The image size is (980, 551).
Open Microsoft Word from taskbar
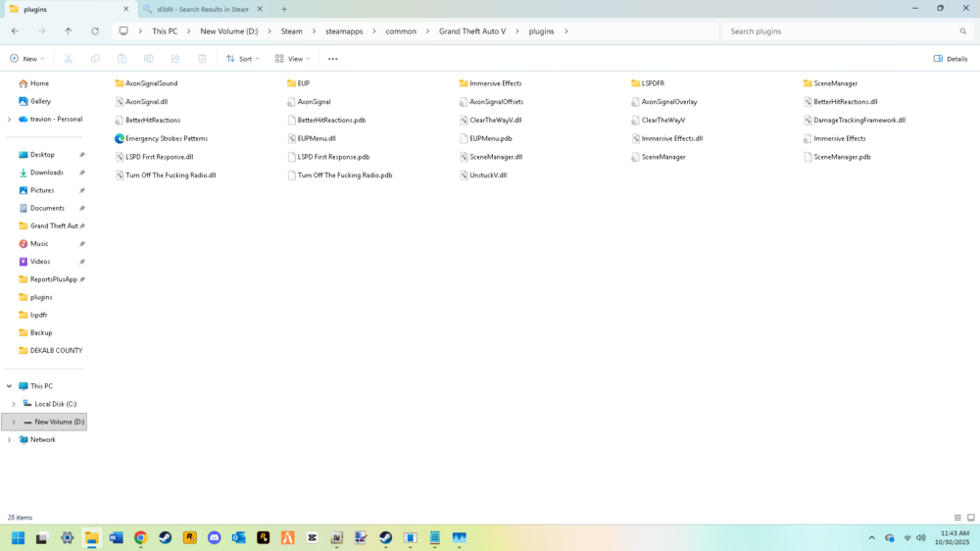point(117,538)
